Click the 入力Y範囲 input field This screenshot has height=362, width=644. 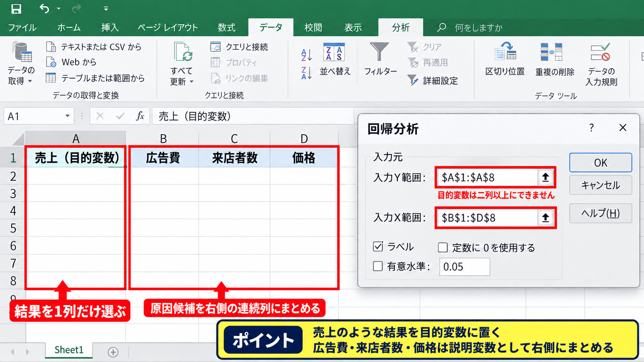click(x=488, y=177)
